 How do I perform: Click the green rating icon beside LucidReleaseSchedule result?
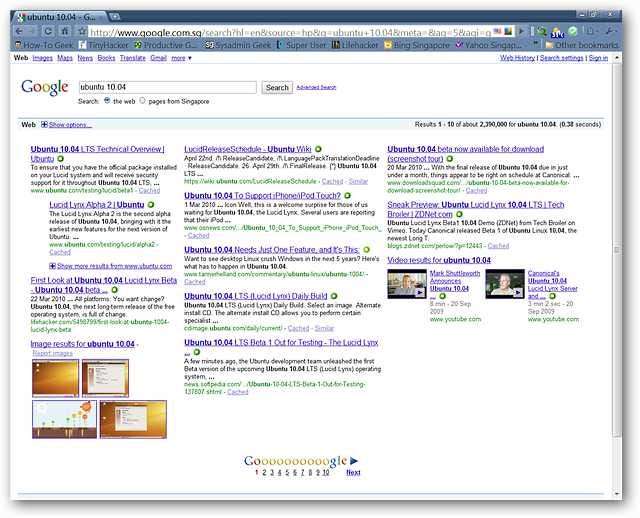pyautogui.click(x=319, y=149)
